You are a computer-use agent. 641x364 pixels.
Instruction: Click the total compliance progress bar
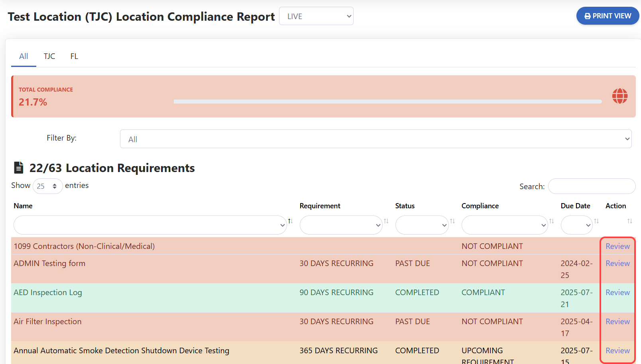point(387,102)
